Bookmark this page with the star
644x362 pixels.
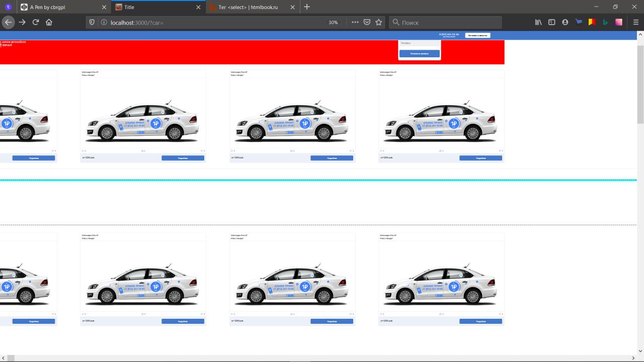(x=379, y=22)
